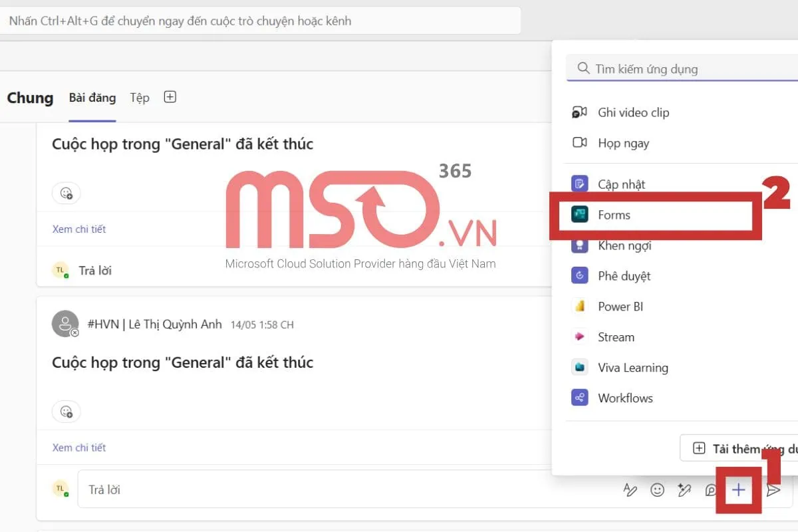Image resolution: width=798 pixels, height=532 pixels.
Task: Click the app search magnifier icon
Action: click(583, 68)
